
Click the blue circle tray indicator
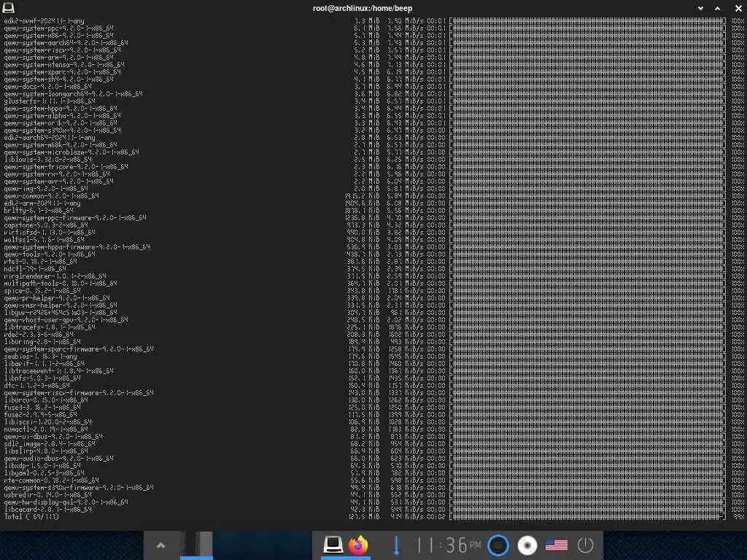click(x=498, y=545)
